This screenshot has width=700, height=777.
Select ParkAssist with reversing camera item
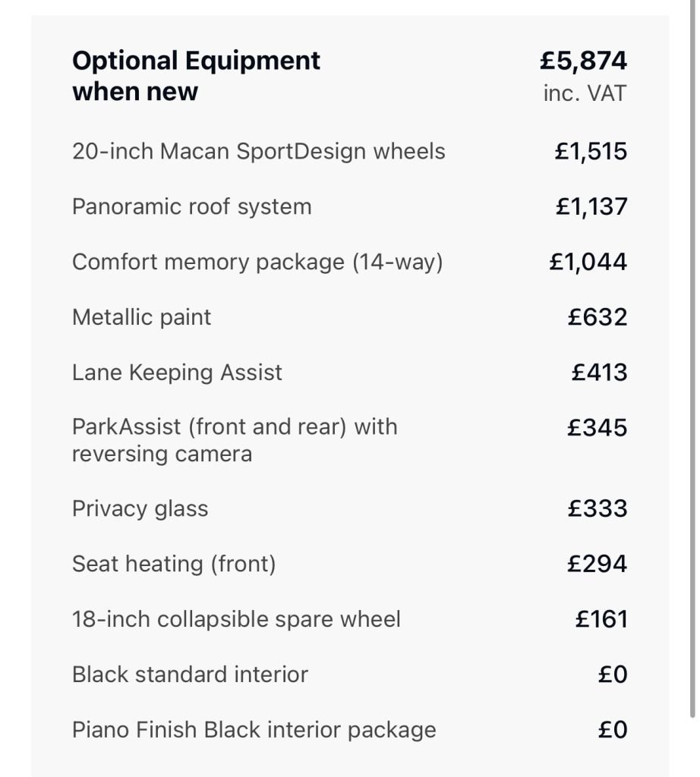234,440
